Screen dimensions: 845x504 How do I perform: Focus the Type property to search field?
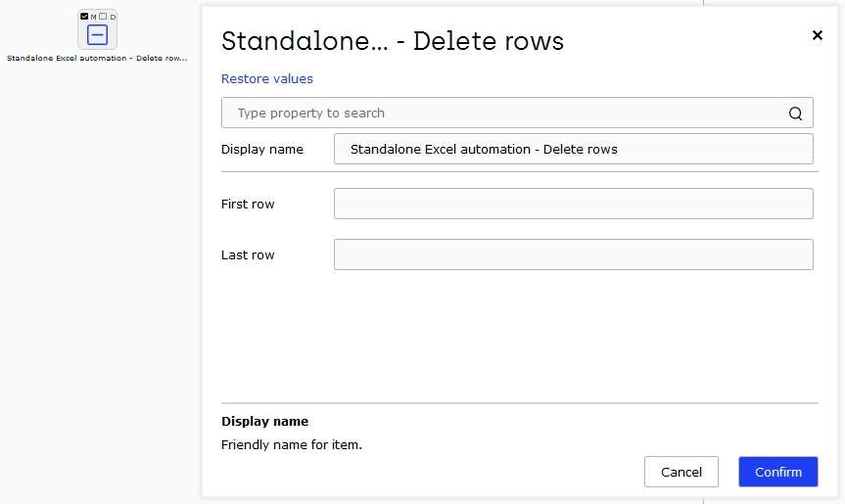517,113
